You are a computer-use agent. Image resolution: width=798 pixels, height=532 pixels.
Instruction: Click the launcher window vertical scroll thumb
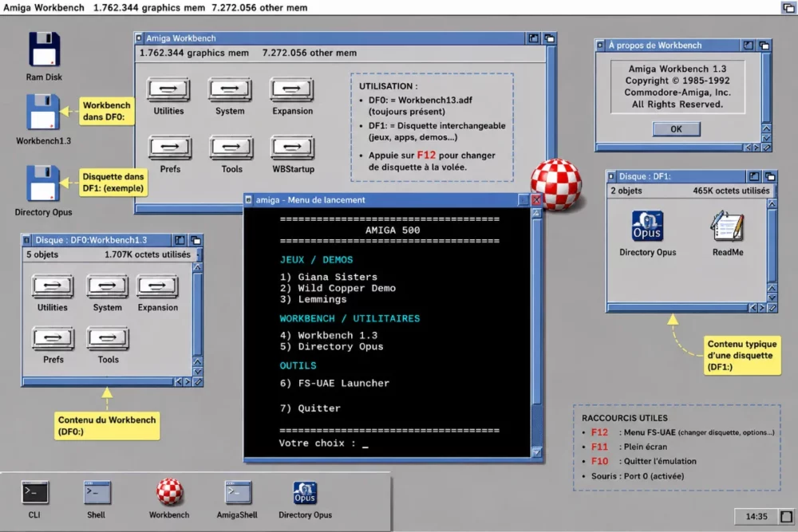click(536, 311)
